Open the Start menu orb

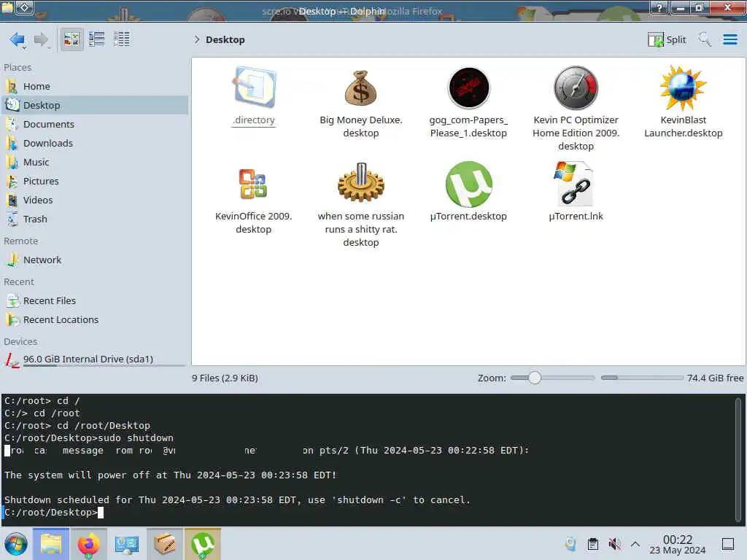(16, 544)
